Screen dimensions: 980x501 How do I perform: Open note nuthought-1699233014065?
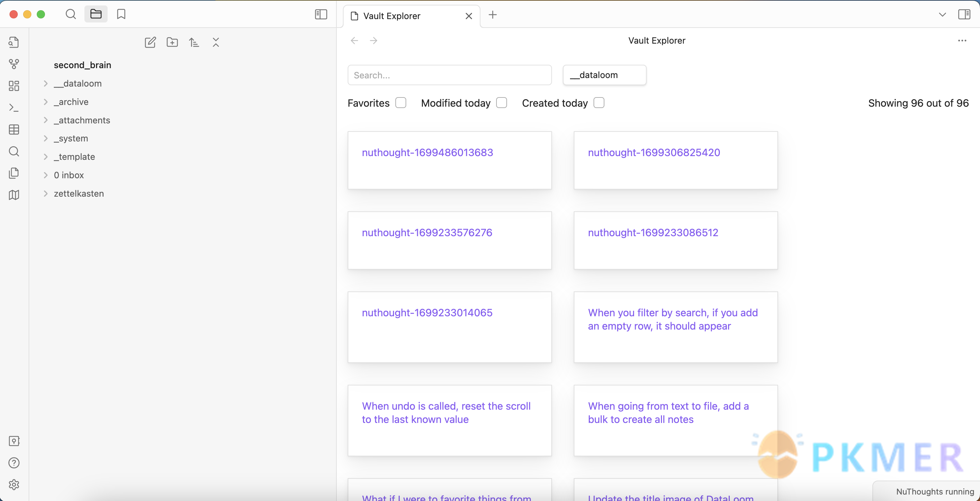click(427, 313)
